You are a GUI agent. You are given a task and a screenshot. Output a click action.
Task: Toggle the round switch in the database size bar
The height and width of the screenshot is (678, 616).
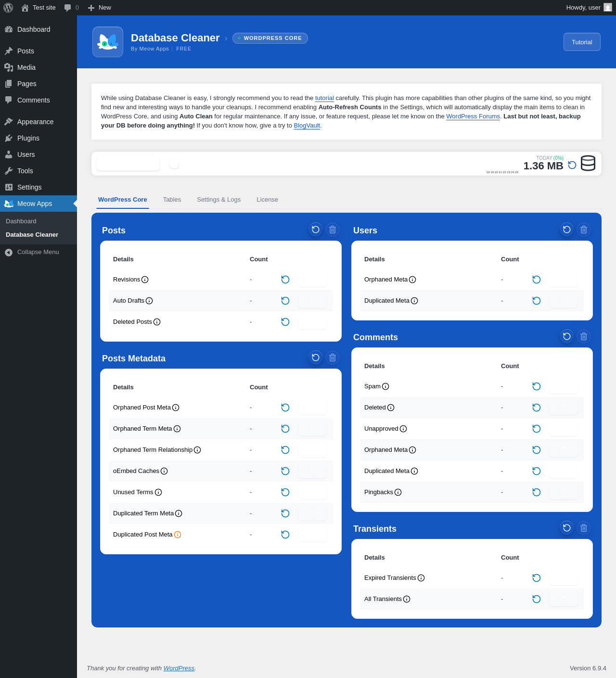174,164
